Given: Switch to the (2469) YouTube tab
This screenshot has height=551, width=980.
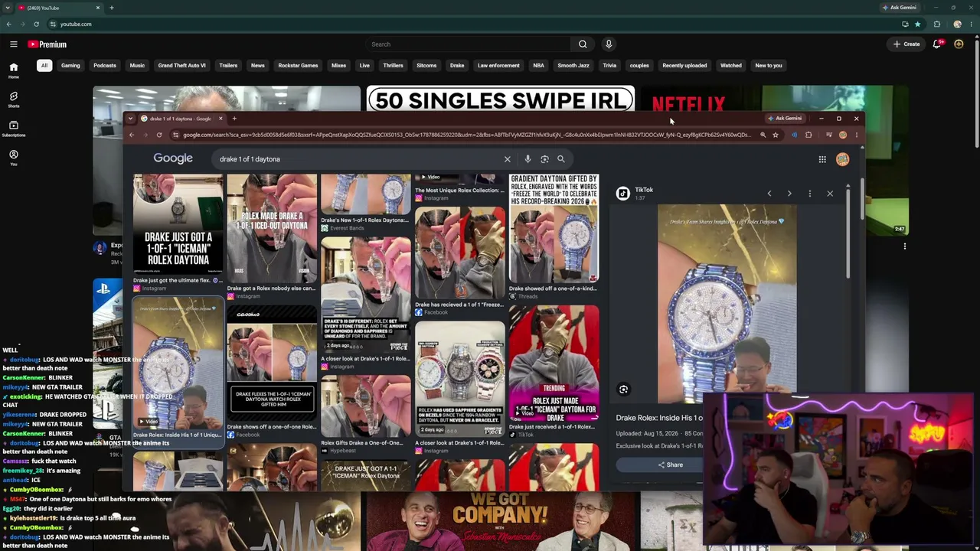Looking at the screenshot, I should (x=60, y=8).
